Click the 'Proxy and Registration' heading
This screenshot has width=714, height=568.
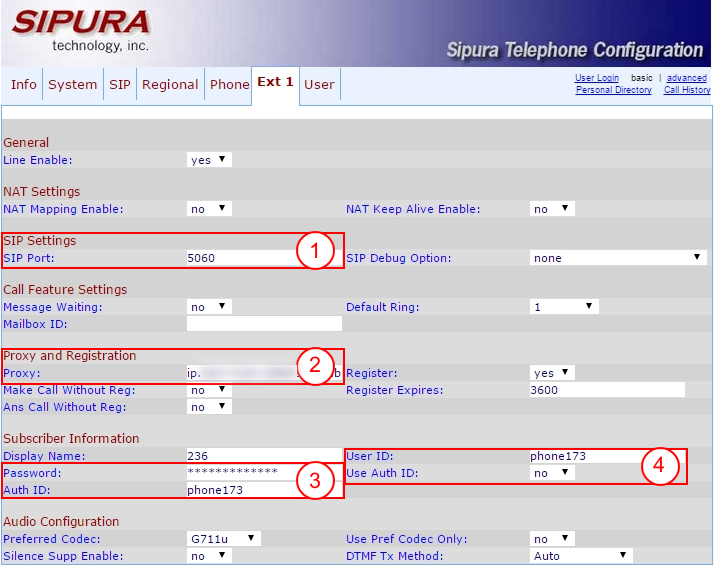click(70, 356)
